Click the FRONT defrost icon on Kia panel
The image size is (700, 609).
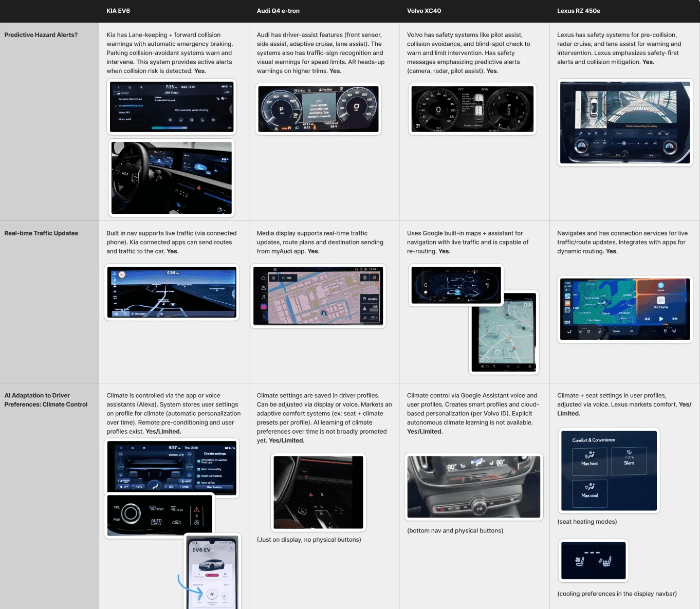click(x=156, y=508)
